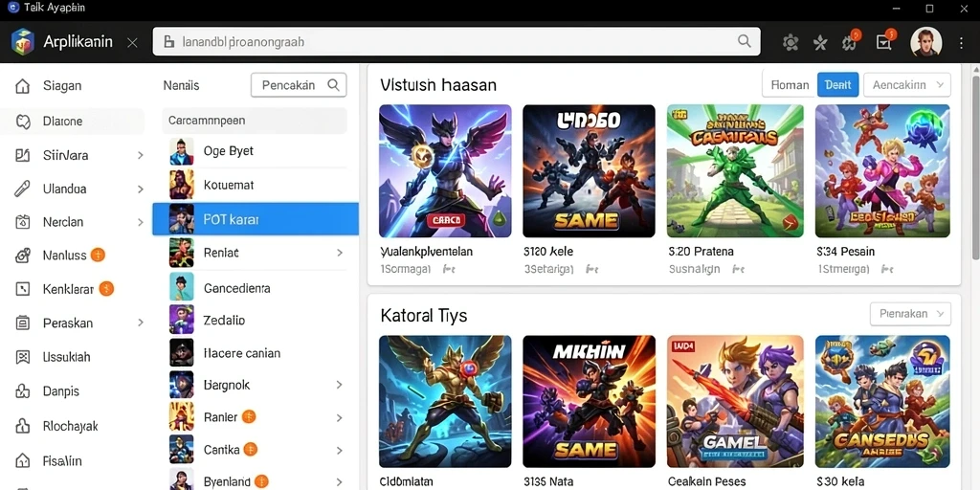
Task: Select the POT karar list item
Action: [256, 219]
